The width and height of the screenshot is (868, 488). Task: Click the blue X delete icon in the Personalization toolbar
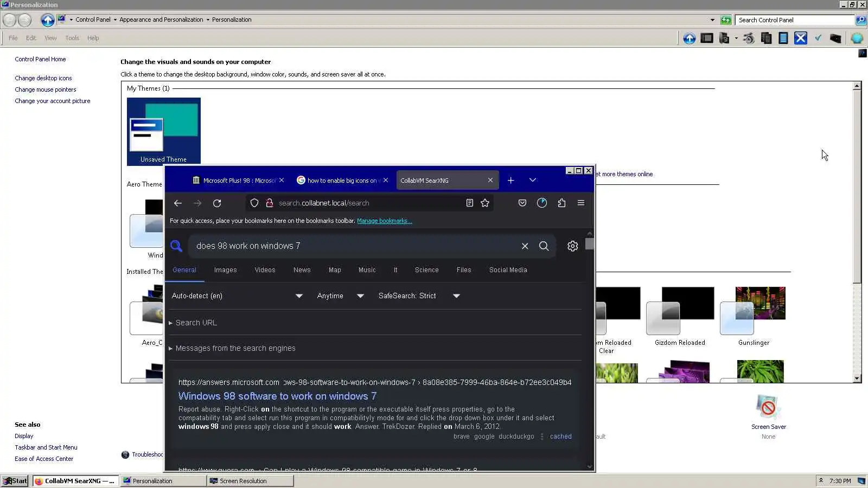(x=801, y=38)
